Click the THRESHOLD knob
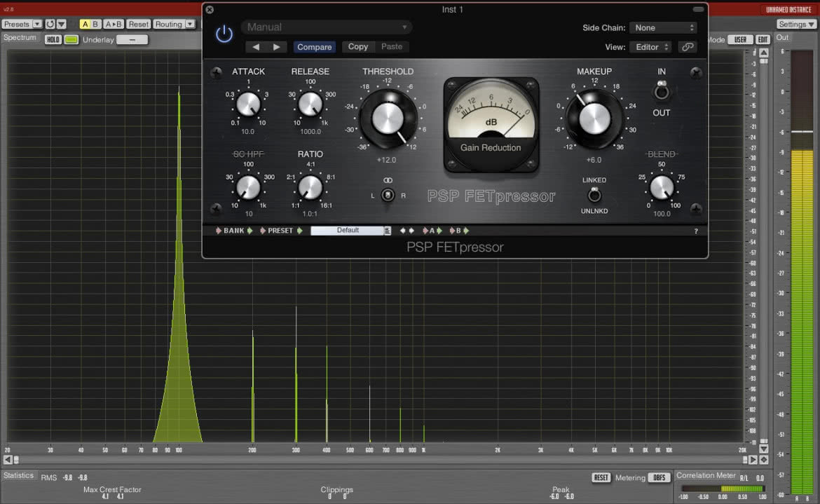This screenshot has height=504, width=820. [x=388, y=118]
